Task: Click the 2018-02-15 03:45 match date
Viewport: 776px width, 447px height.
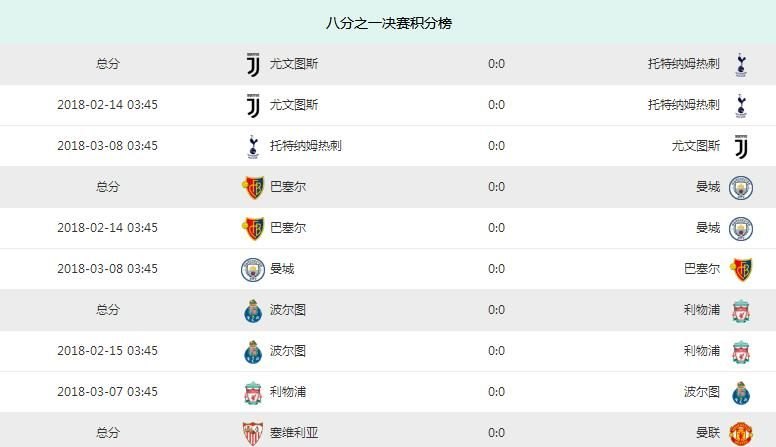Action: (107, 351)
